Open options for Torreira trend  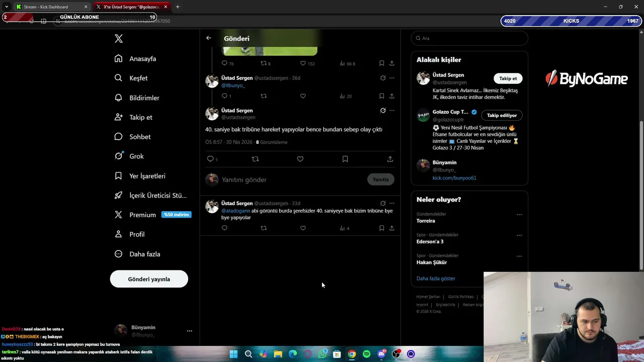coord(519,215)
